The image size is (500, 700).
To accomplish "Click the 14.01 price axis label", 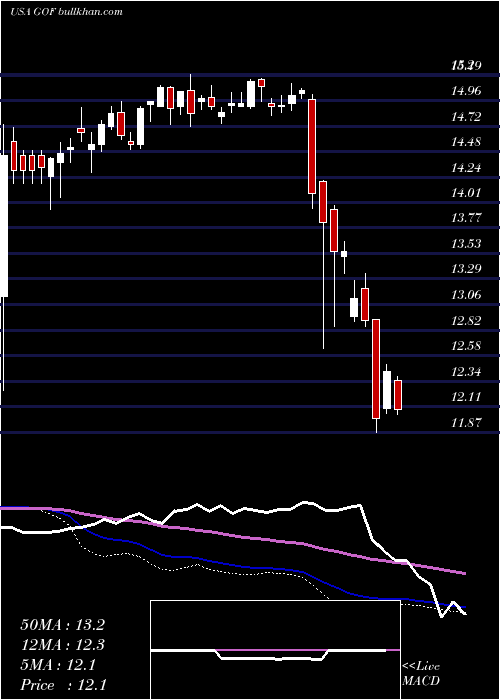I will pos(466,193).
